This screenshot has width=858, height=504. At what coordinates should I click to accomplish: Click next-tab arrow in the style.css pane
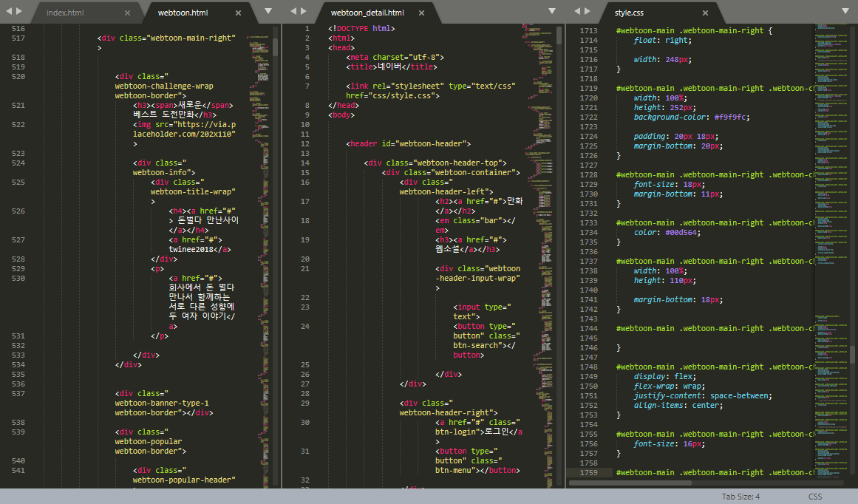[587, 11]
